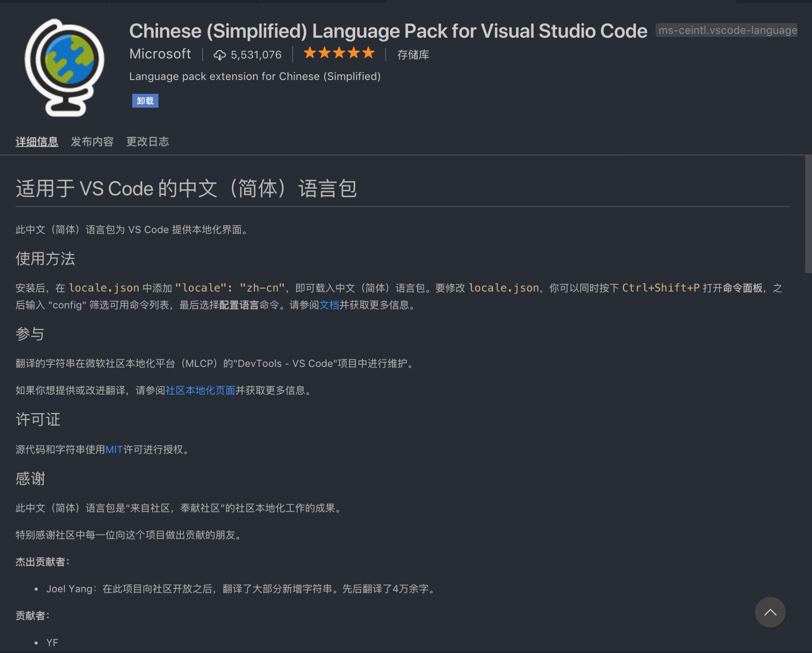The image size is (812, 653).
Task: Switch to the 发布内容 tab
Action: pyautogui.click(x=92, y=142)
